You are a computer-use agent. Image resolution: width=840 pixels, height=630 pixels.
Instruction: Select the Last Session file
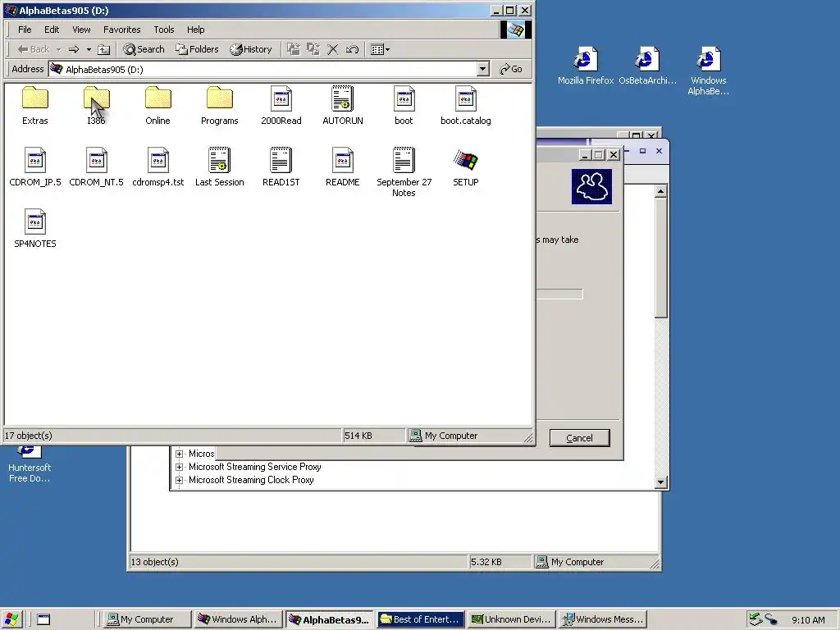pos(220,167)
